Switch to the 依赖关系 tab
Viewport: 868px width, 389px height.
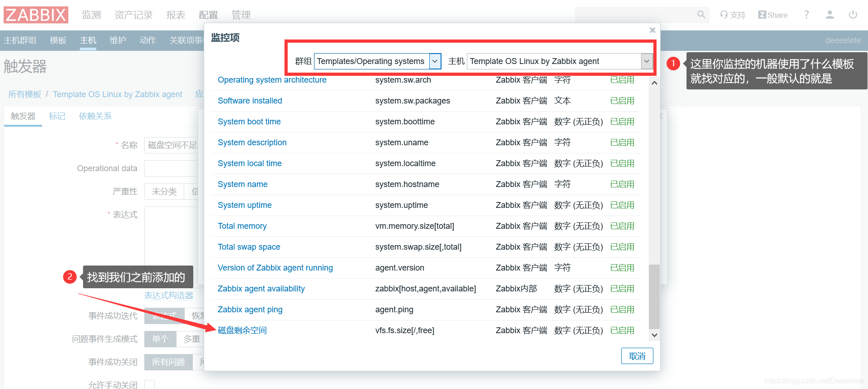point(95,116)
